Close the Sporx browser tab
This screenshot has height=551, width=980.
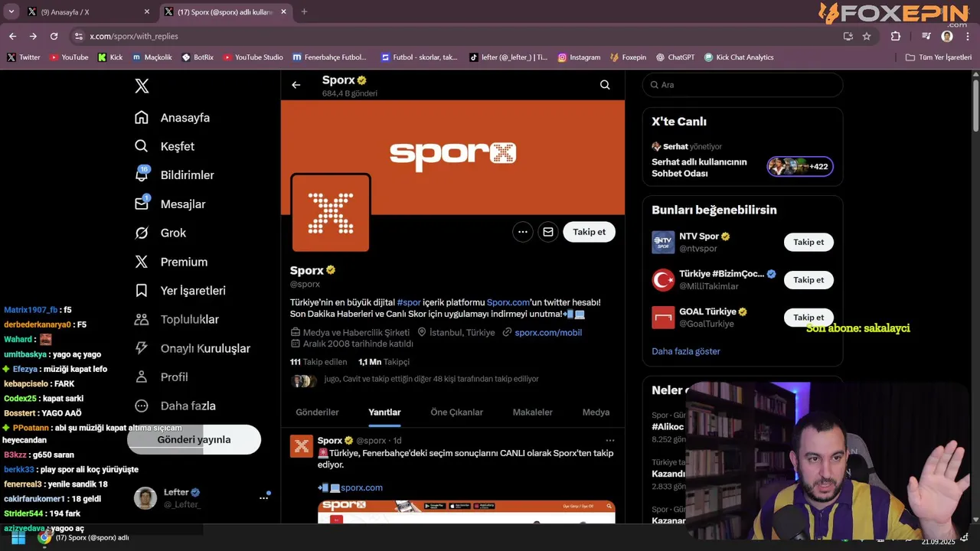click(284, 11)
